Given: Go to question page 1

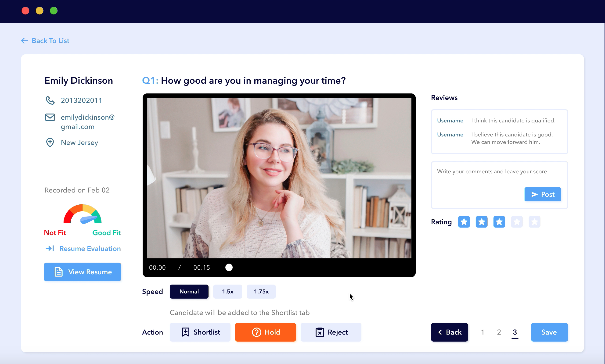Looking at the screenshot, I should 483,332.
